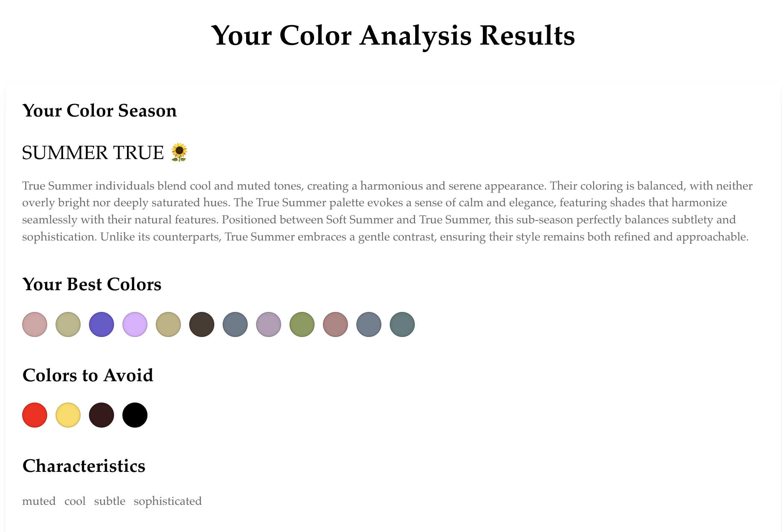Click the "subtle" characteristic tag
The image size is (782, 532).
109,501
